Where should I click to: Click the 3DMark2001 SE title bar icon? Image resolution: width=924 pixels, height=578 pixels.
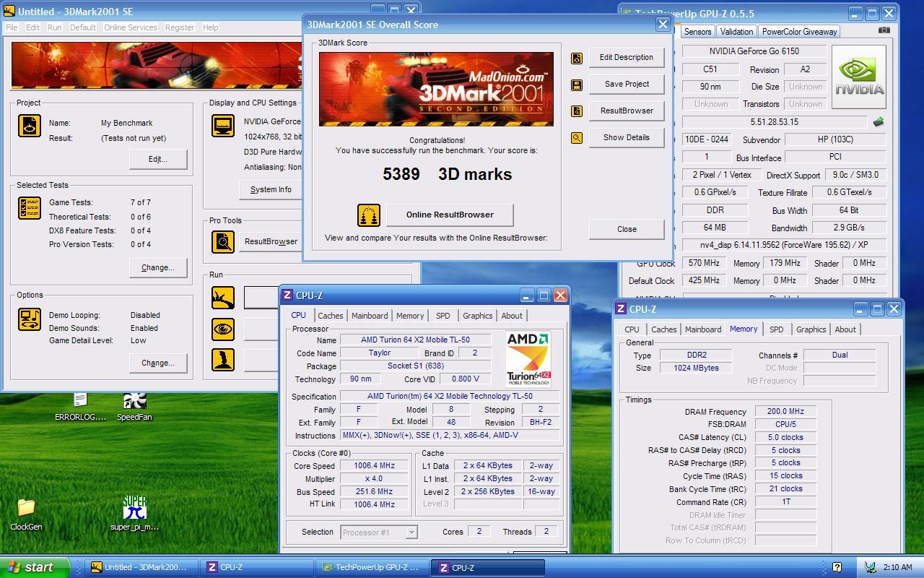point(9,12)
